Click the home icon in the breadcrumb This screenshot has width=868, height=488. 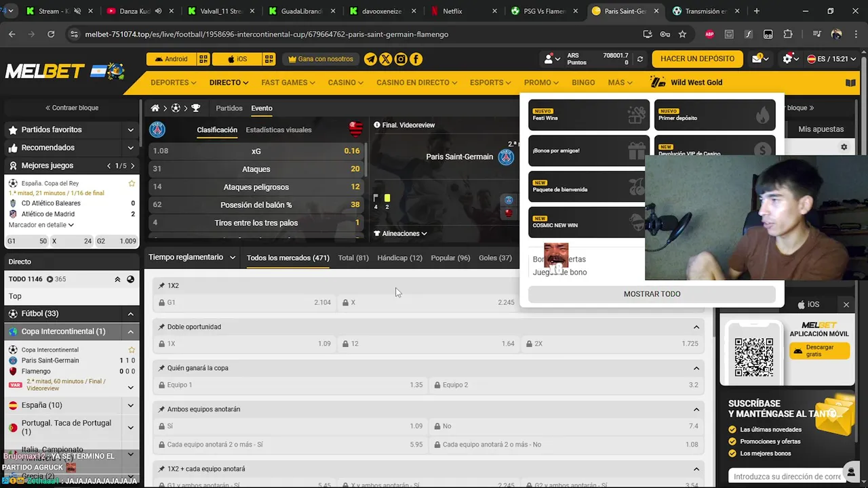[x=155, y=108]
